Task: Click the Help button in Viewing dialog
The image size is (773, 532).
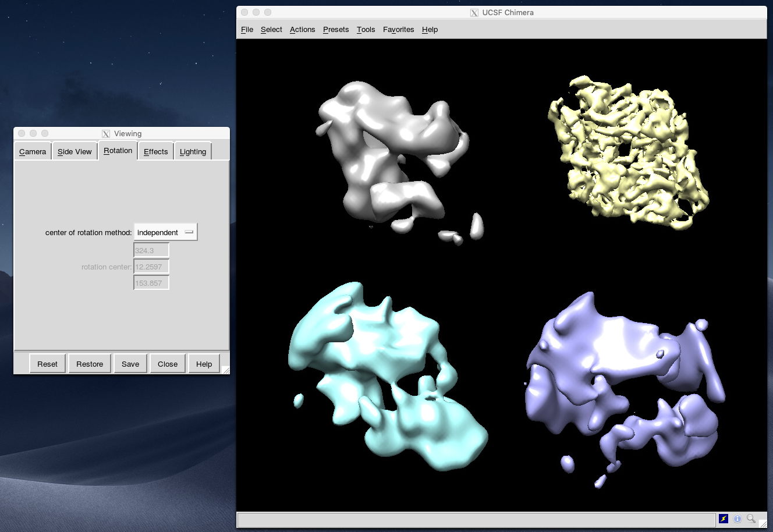Action: 204,364
